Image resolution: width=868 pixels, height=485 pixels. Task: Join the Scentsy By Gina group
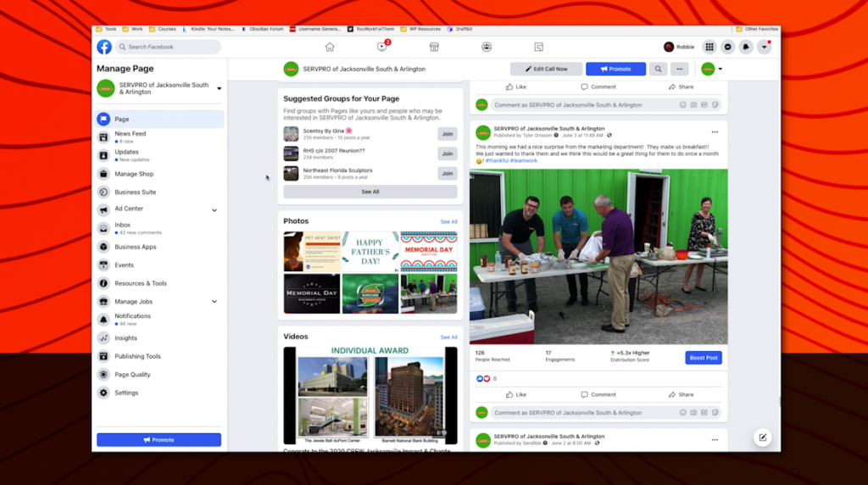click(448, 134)
